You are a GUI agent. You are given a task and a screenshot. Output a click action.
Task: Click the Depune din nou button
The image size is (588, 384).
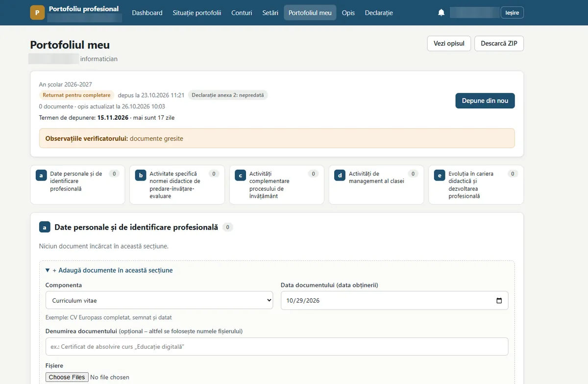click(485, 101)
